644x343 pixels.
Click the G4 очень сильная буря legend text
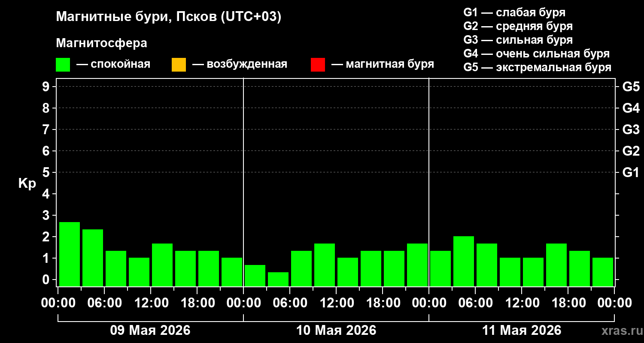pyautogui.click(x=537, y=54)
